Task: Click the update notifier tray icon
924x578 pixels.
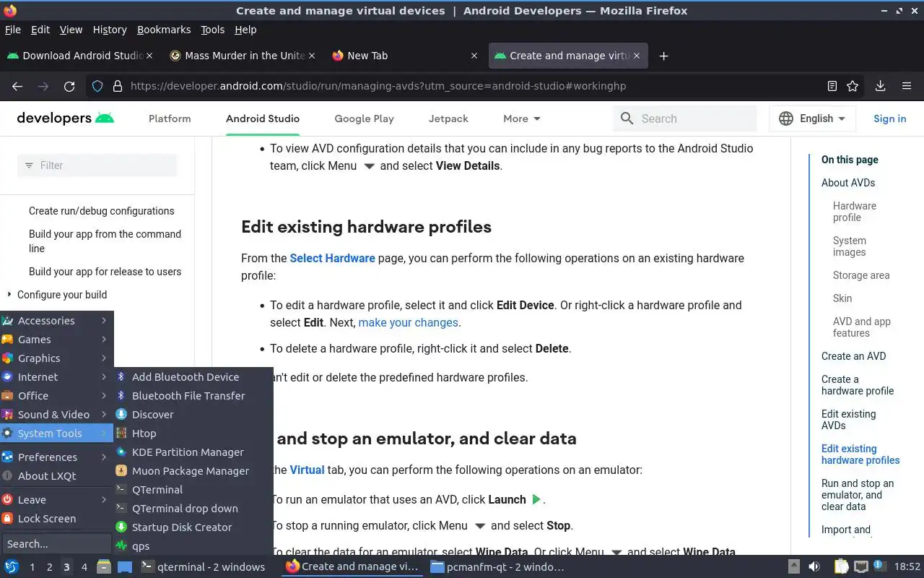Action: pos(880,566)
